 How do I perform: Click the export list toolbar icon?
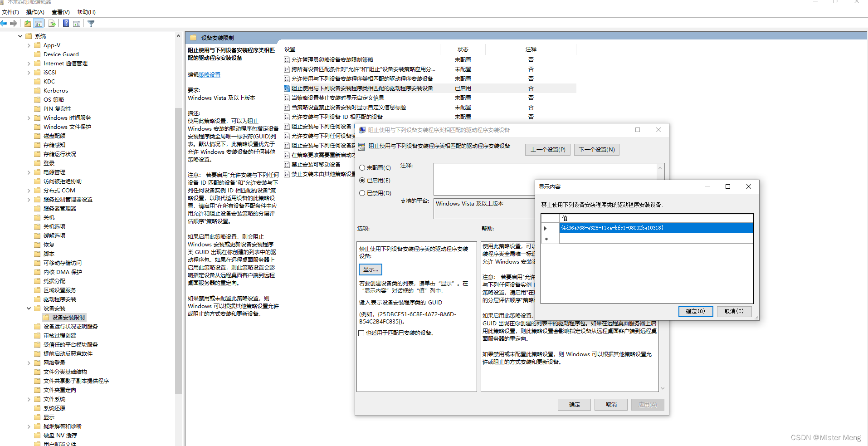(52, 23)
